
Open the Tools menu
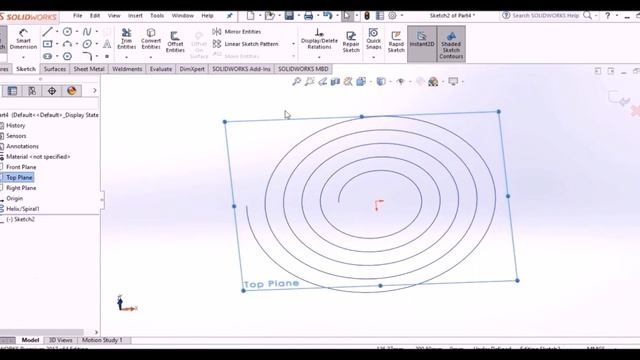(157, 16)
